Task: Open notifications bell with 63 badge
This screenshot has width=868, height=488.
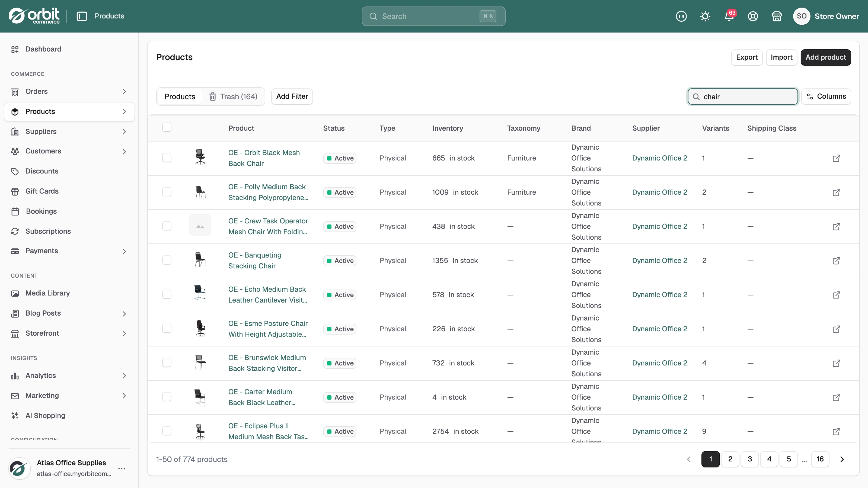Action: coord(729,16)
